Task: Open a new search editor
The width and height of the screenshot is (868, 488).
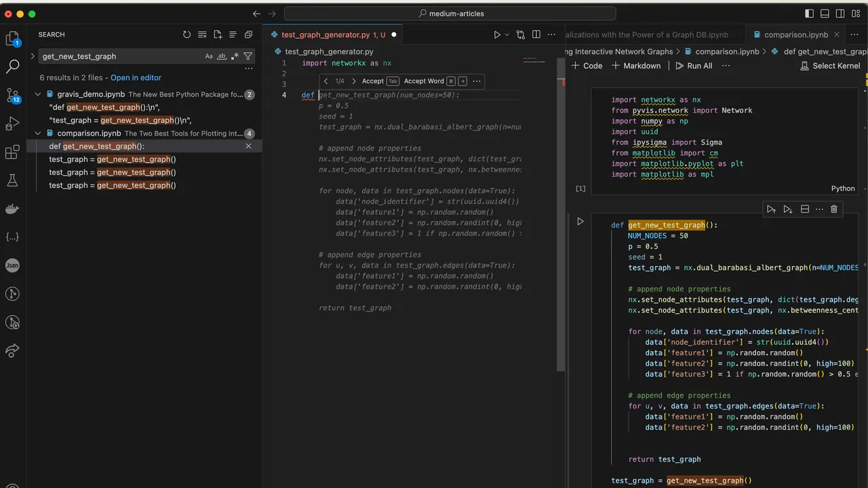Action: tap(218, 35)
